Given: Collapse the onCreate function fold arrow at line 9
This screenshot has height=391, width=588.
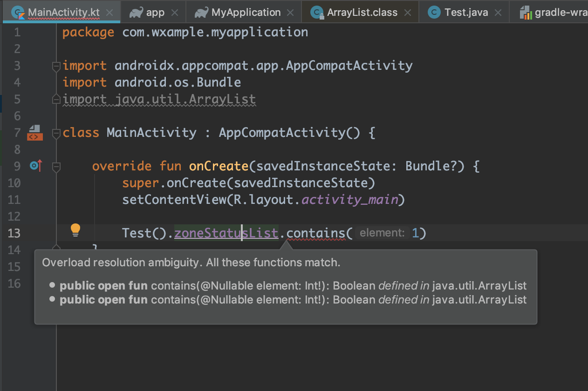Looking at the screenshot, I should 56,166.
